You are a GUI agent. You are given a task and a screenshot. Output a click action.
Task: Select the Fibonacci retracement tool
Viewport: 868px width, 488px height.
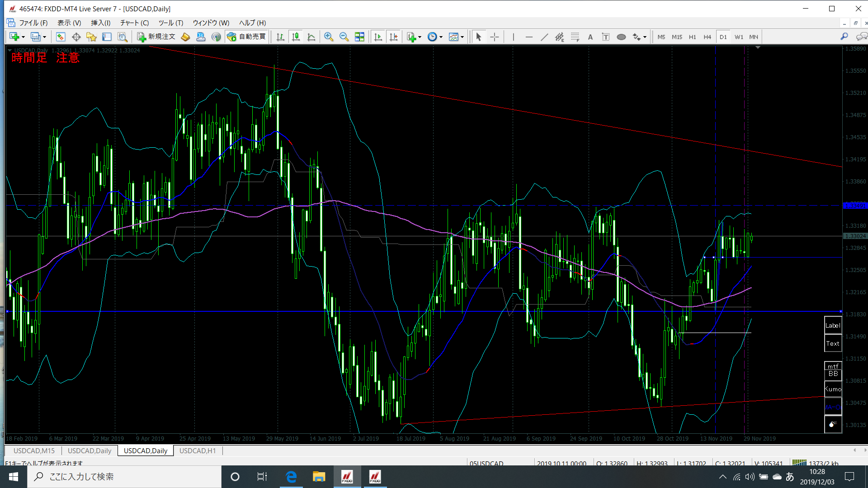575,37
